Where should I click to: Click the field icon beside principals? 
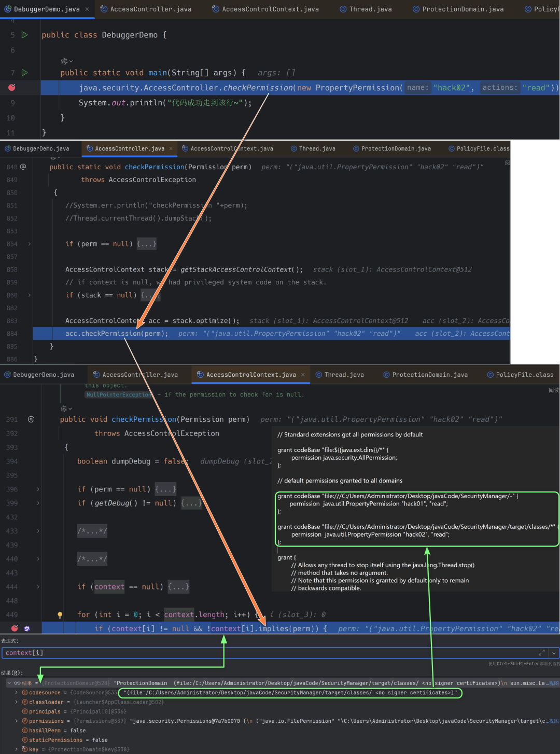(x=25, y=711)
